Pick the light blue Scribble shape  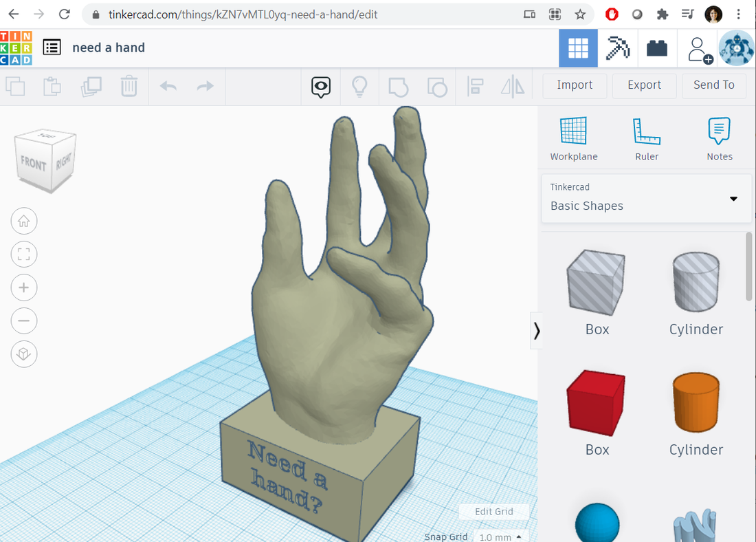point(695,525)
